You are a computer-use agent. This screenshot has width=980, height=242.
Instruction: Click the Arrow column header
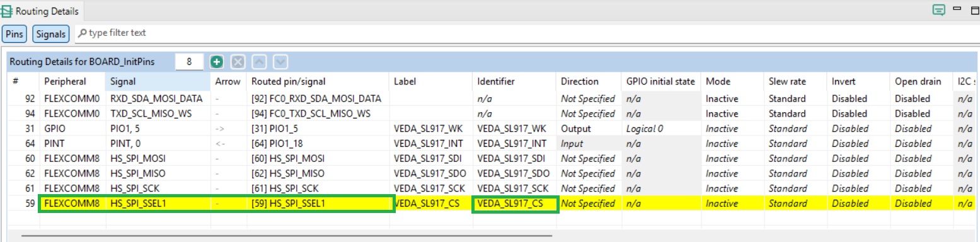click(x=228, y=81)
